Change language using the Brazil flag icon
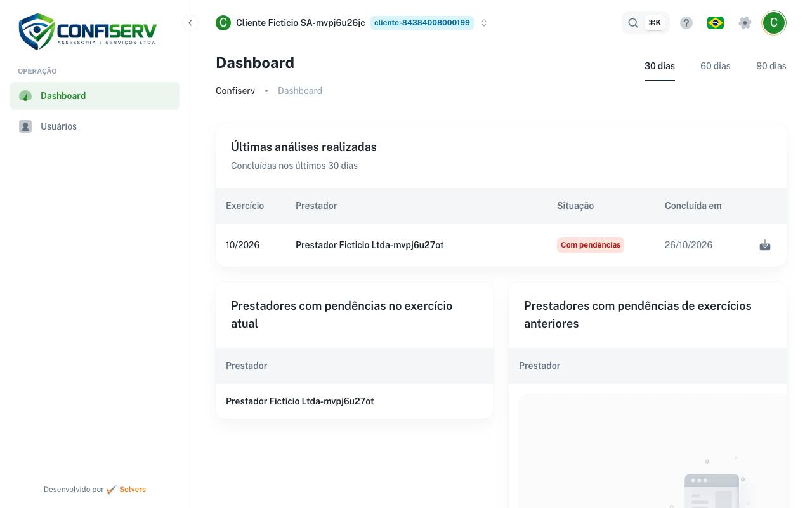 coord(716,23)
